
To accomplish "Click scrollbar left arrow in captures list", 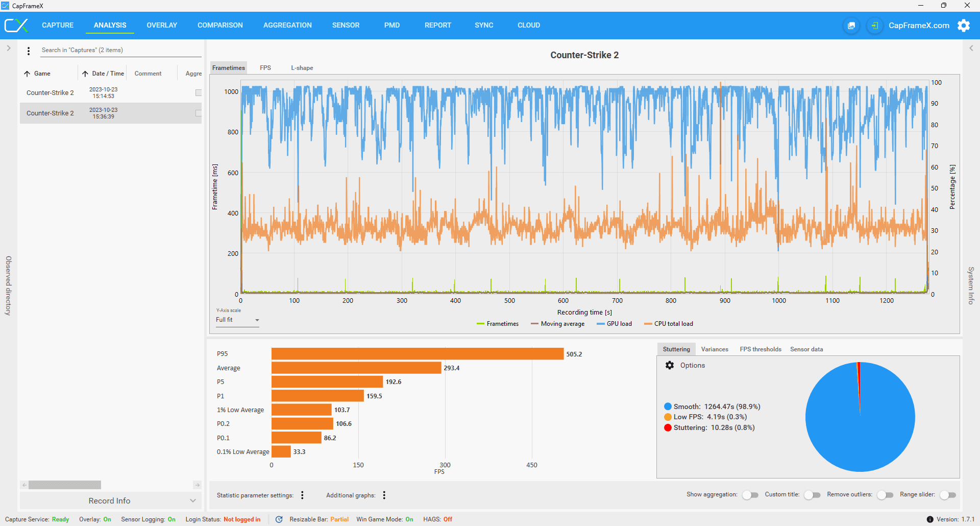I will tap(24, 485).
